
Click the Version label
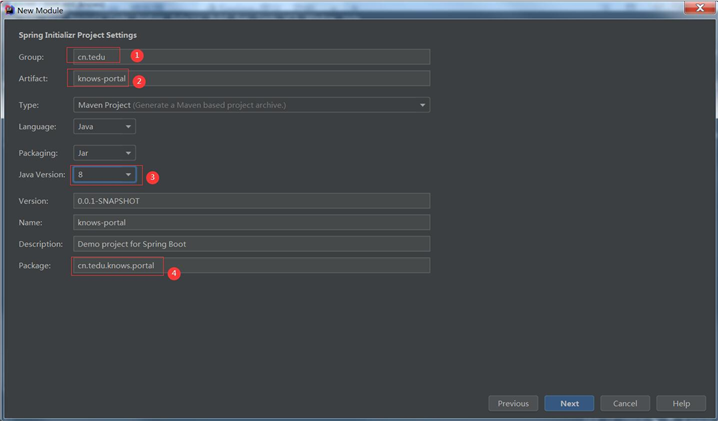click(33, 201)
